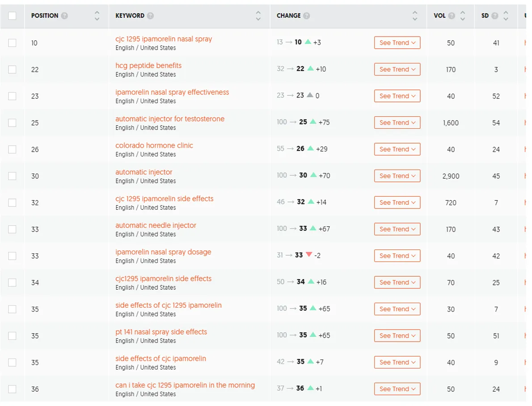Click the SD column help icon
The width and height of the screenshot is (532, 406).
(495, 16)
